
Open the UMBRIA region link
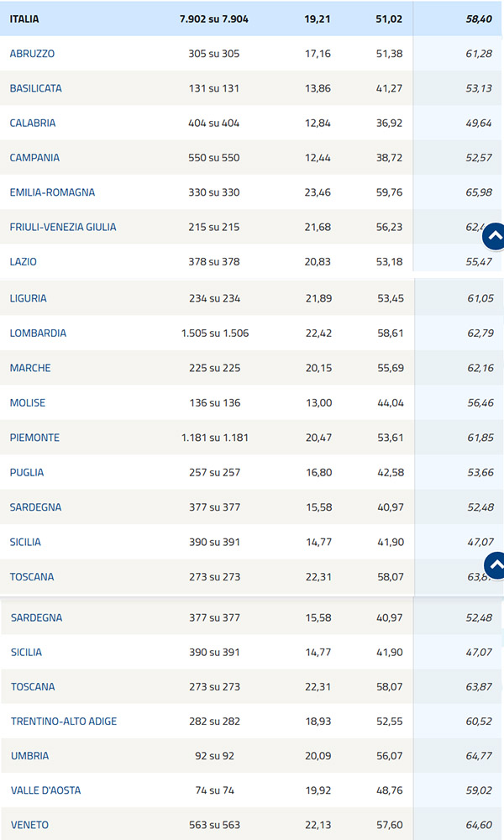click(x=30, y=756)
